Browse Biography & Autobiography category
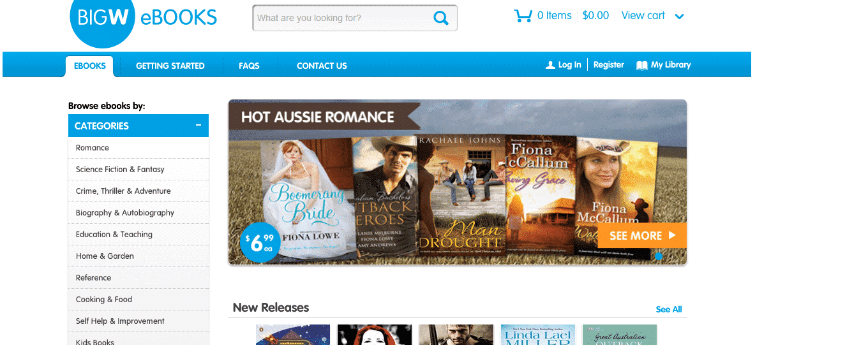This screenshot has height=357, width=868. (138, 213)
